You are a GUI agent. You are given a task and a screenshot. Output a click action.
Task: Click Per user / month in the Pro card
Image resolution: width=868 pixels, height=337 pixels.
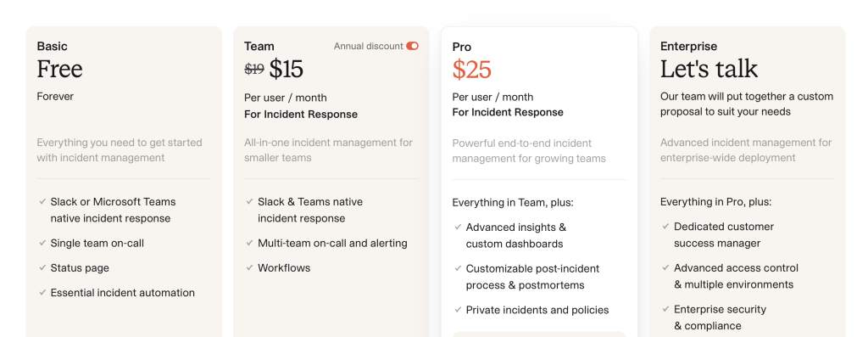[492, 97]
